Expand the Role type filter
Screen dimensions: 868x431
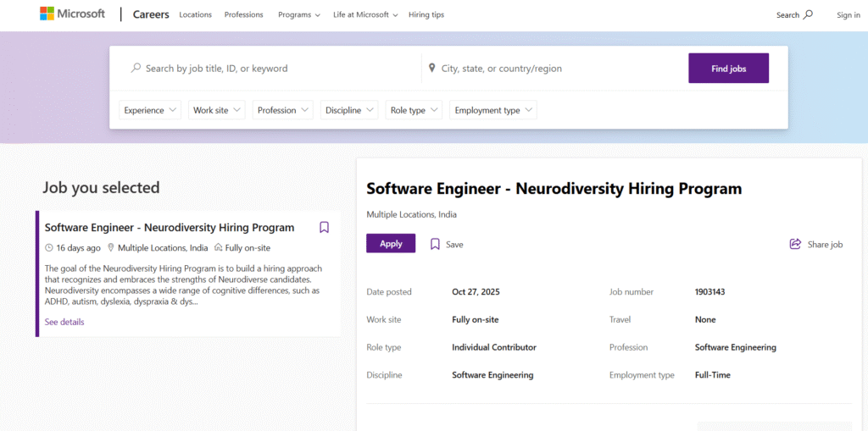(414, 110)
